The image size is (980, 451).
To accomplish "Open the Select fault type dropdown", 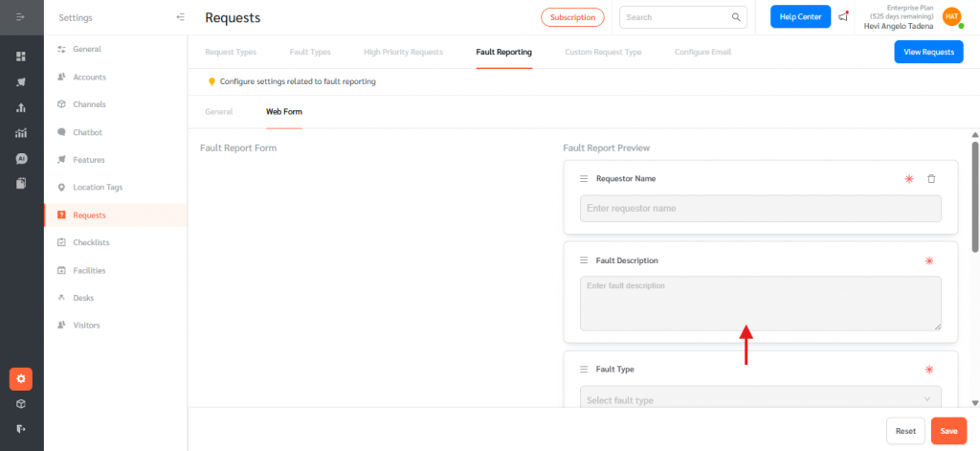I will (760, 399).
